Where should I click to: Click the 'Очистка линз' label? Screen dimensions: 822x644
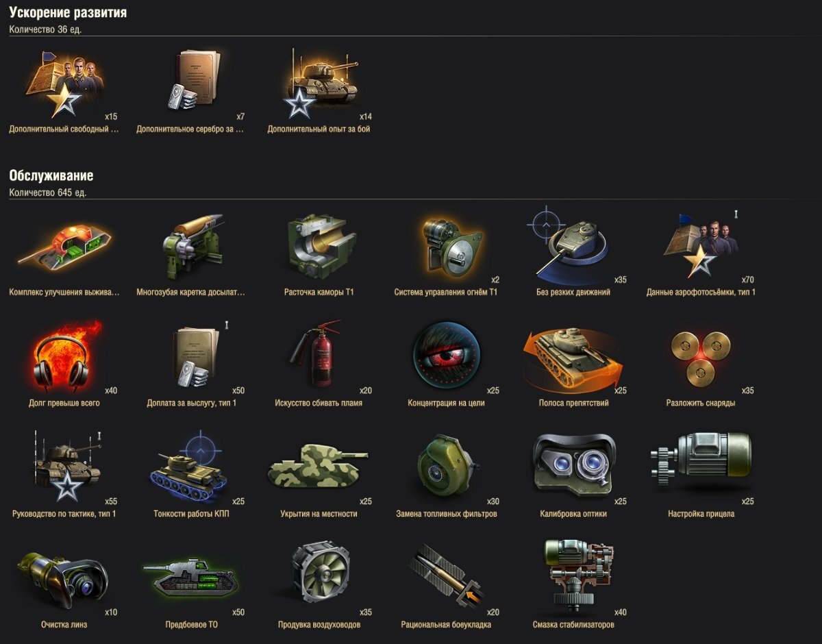pos(64,625)
